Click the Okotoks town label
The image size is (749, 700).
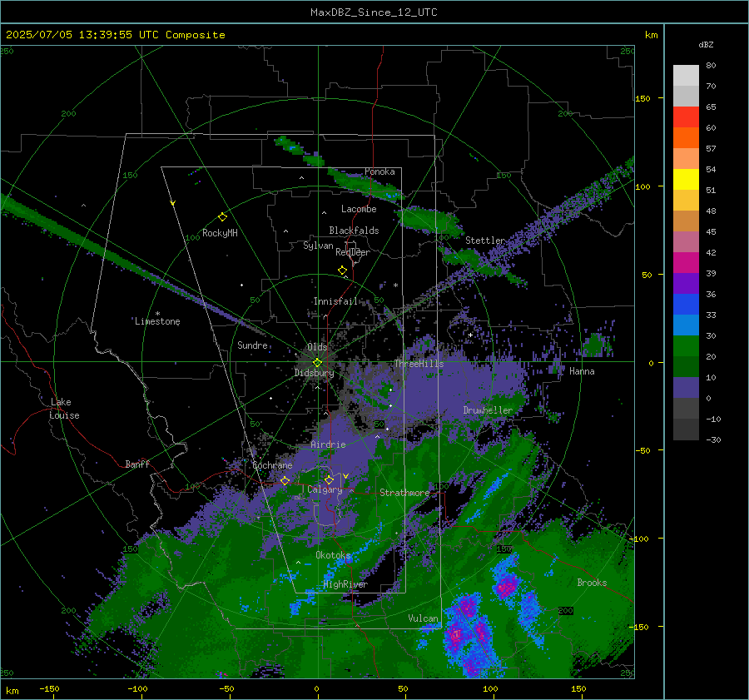point(334,555)
